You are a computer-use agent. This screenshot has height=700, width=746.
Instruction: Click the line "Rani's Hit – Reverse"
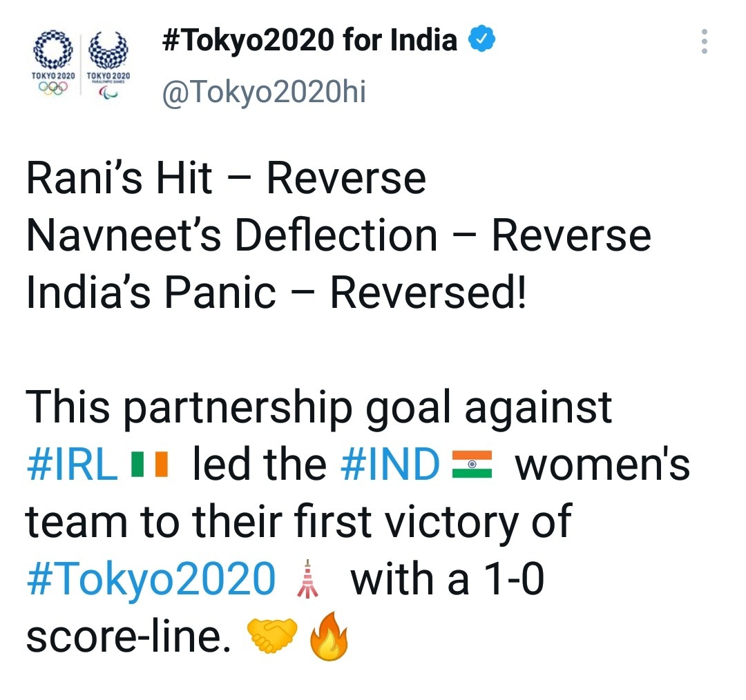coord(226,179)
